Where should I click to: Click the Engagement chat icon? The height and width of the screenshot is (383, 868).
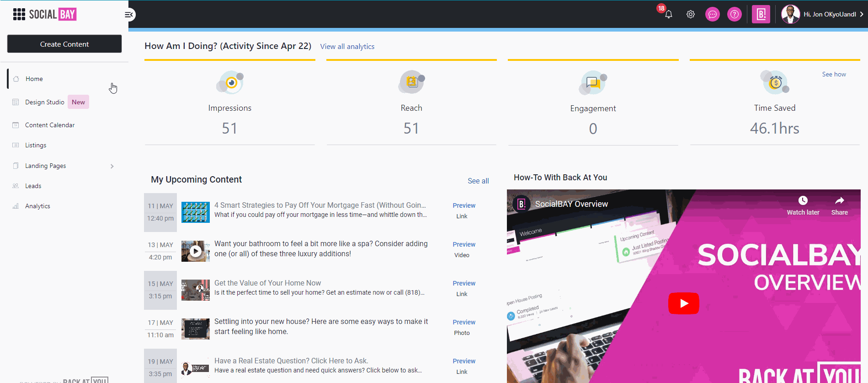(x=593, y=83)
